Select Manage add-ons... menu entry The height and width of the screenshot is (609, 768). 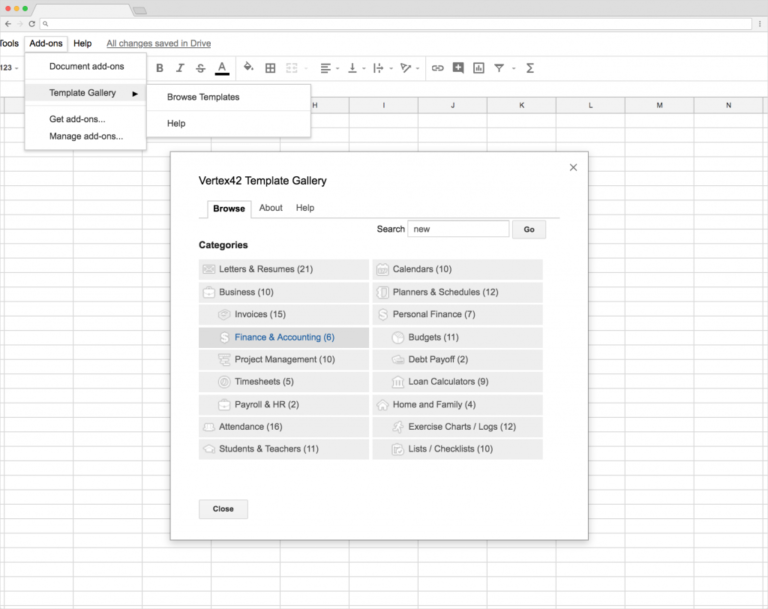tap(86, 136)
